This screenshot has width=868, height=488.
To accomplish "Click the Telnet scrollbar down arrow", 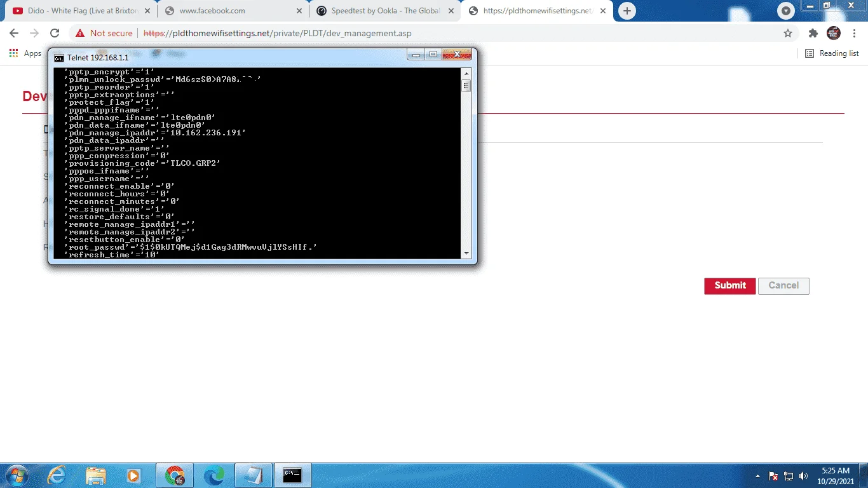I will [466, 253].
